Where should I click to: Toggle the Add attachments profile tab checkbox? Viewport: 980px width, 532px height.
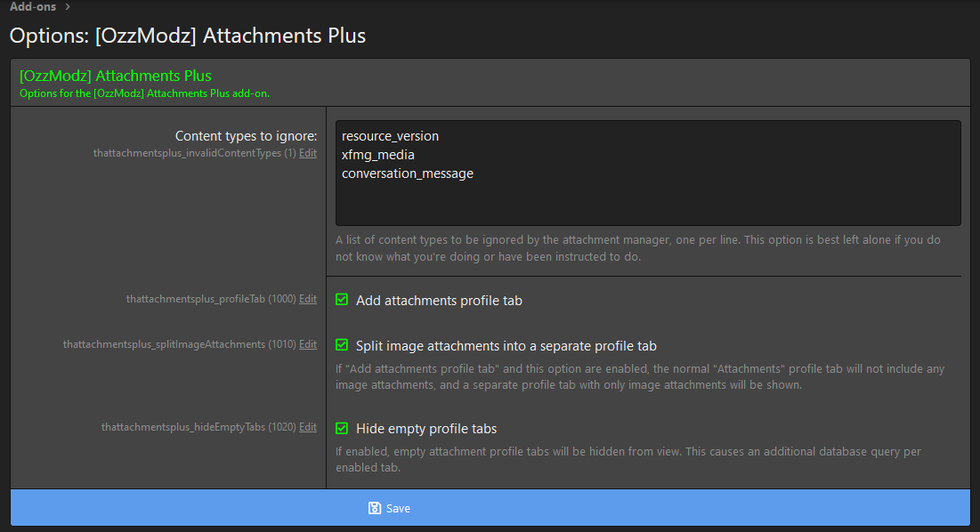click(x=342, y=300)
